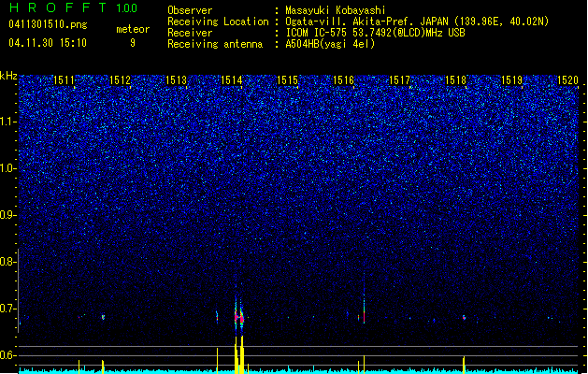This screenshot has width=588, height=374.
Task: Click the 1512 time marker
Action: [x=120, y=79]
